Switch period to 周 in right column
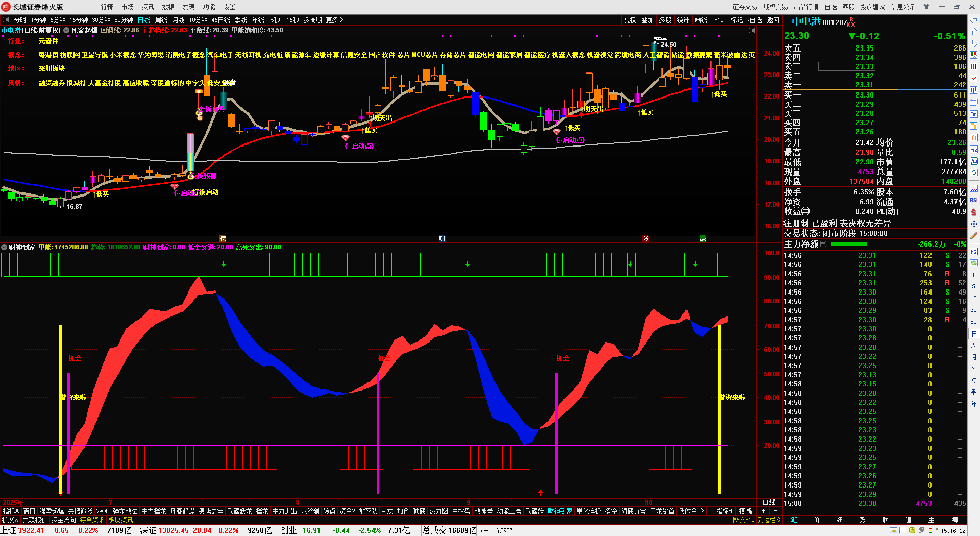Viewport: 980px width, 536px height. click(x=974, y=346)
